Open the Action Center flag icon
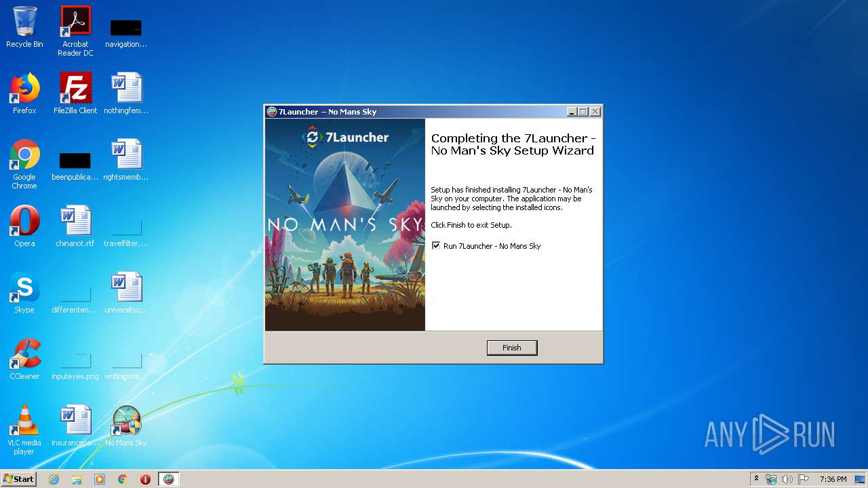 [804, 479]
